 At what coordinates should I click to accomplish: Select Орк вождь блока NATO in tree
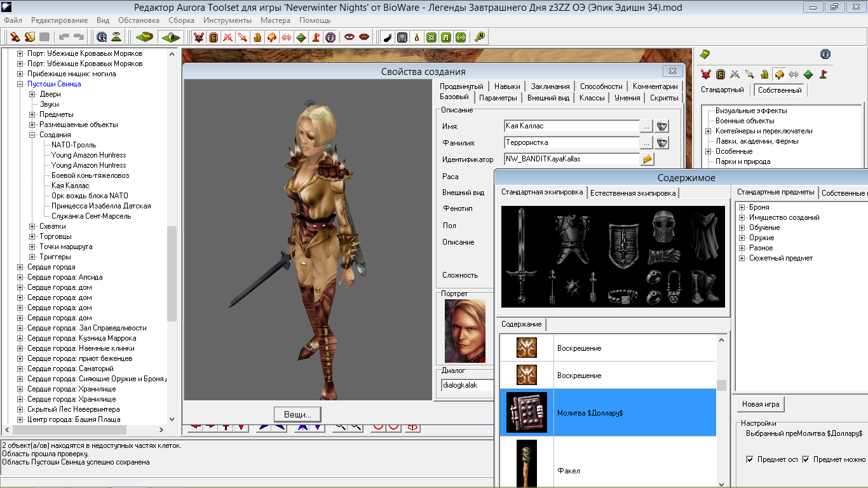point(90,196)
